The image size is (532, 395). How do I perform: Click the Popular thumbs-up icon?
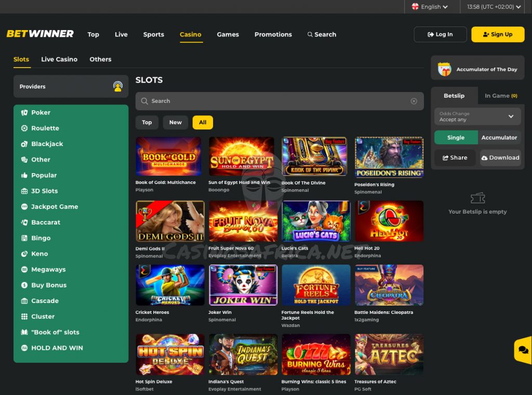click(x=24, y=175)
